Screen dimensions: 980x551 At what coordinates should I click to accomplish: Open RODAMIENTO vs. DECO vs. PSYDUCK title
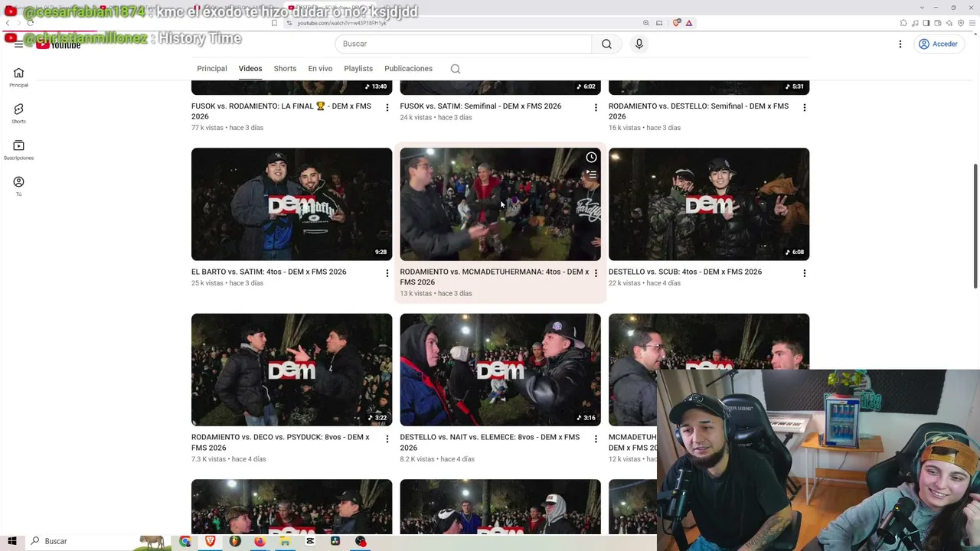[x=280, y=442]
